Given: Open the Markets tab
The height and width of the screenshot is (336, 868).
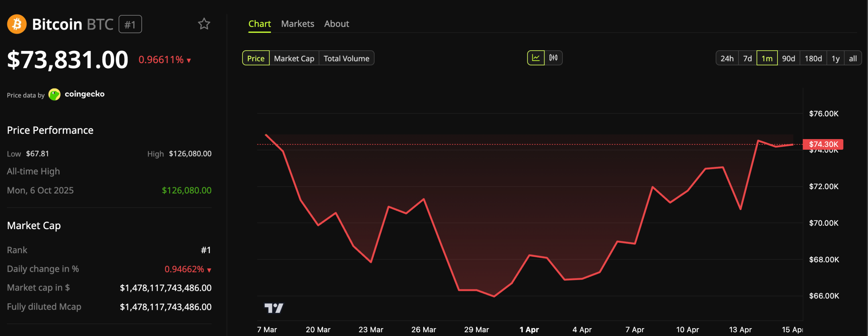Looking at the screenshot, I should (297, 23).
